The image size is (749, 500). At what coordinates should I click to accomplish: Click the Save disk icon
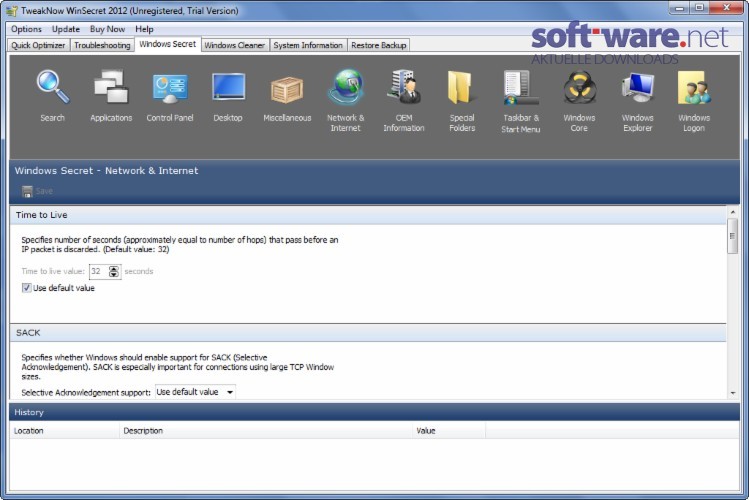(x=27, y=191)
